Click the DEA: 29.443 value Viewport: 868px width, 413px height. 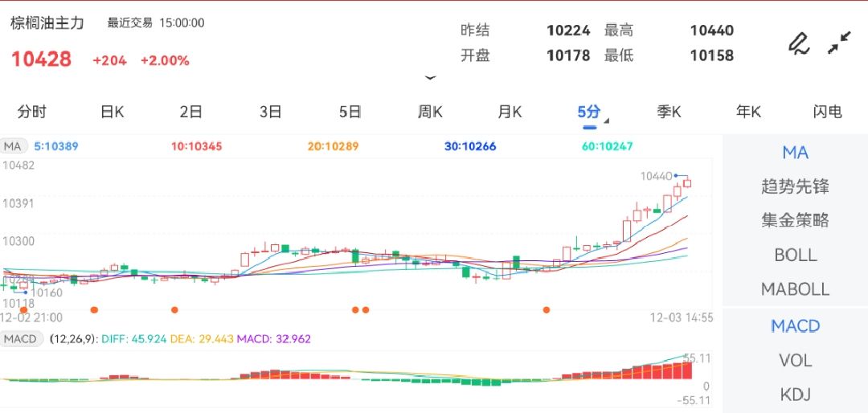point(202,339)
